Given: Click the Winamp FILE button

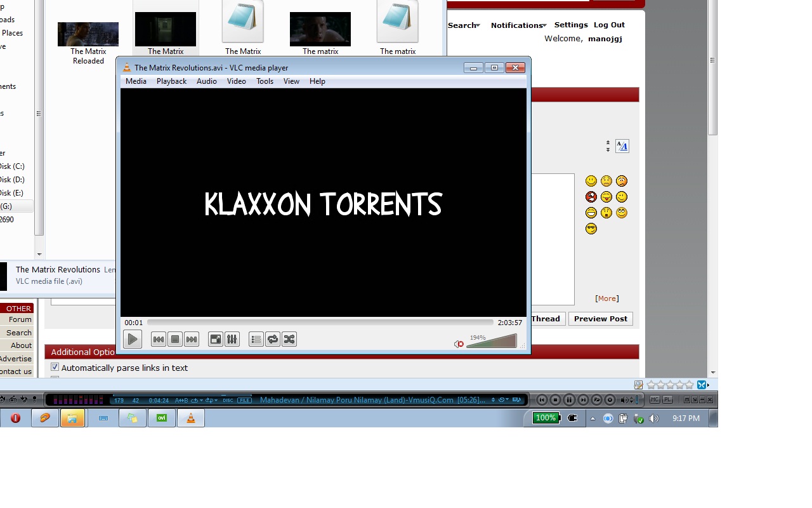Looking at the screenshot, I should [244, 400].
